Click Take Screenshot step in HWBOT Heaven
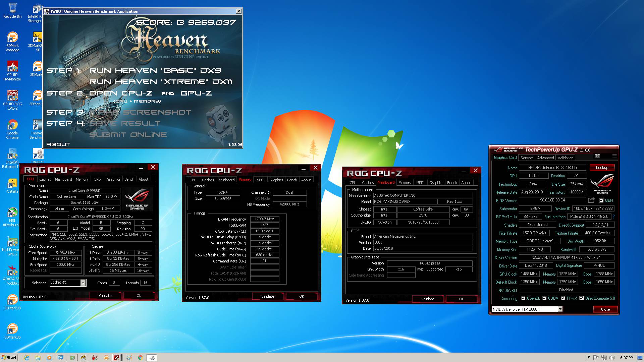This screenshot has width=644, height=362. (x=140, y=112)
